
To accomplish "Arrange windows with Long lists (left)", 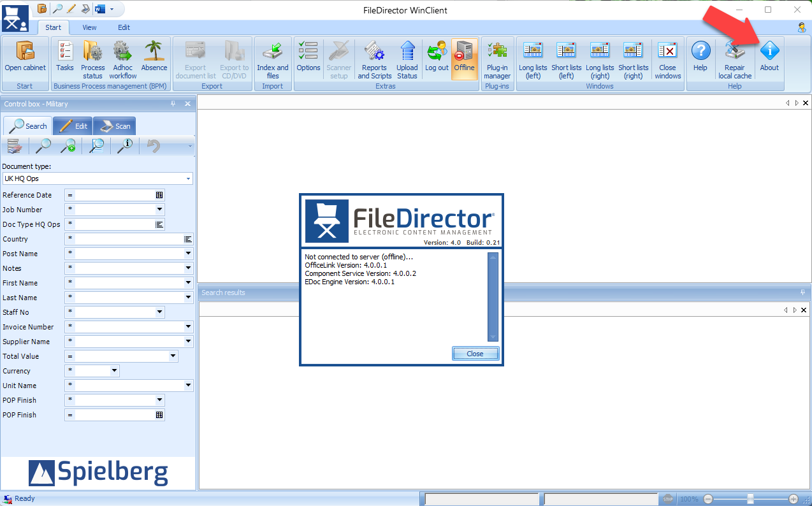I will pos(533,59).
